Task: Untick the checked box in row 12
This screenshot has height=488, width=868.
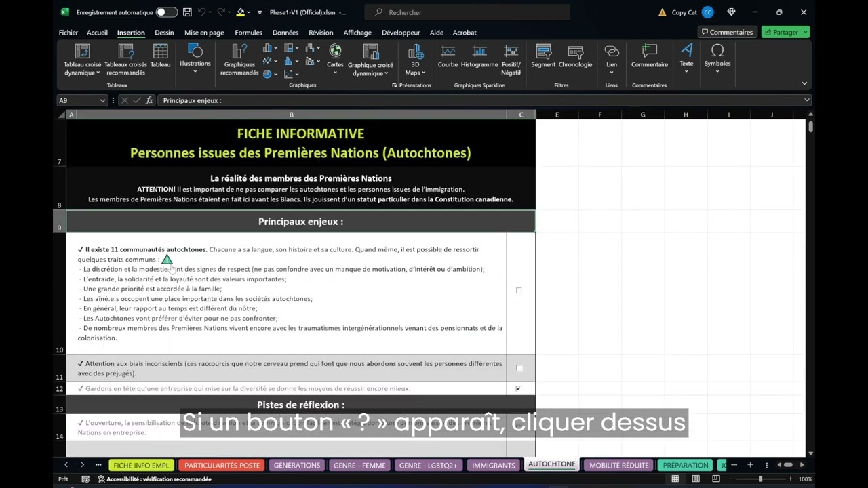Action: tap(519, 388)
